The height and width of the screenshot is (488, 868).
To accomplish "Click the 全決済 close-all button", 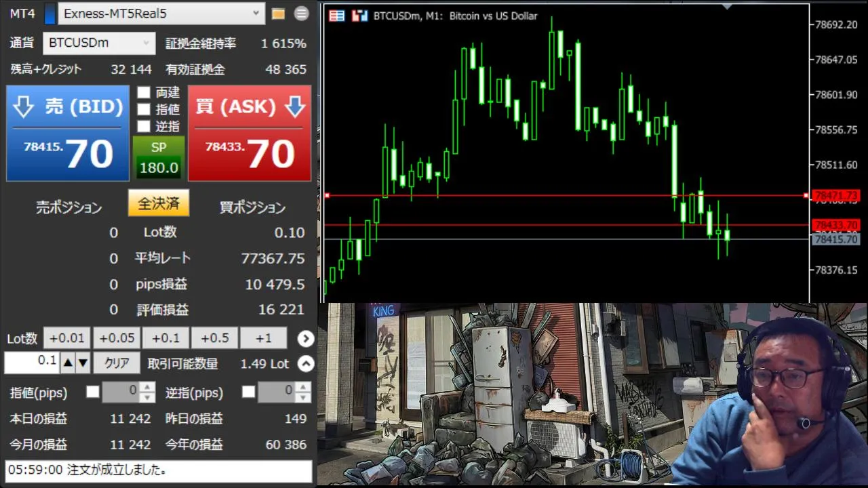I will point(159,203).
